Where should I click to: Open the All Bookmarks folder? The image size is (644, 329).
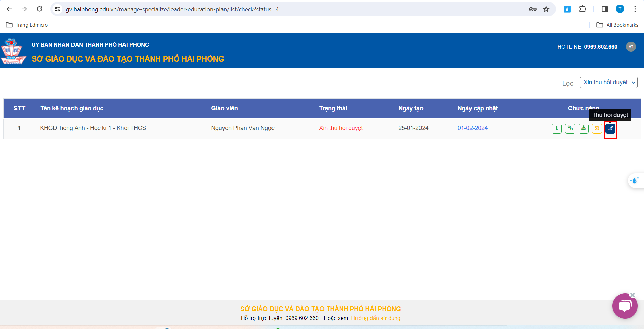click(617, 25)
